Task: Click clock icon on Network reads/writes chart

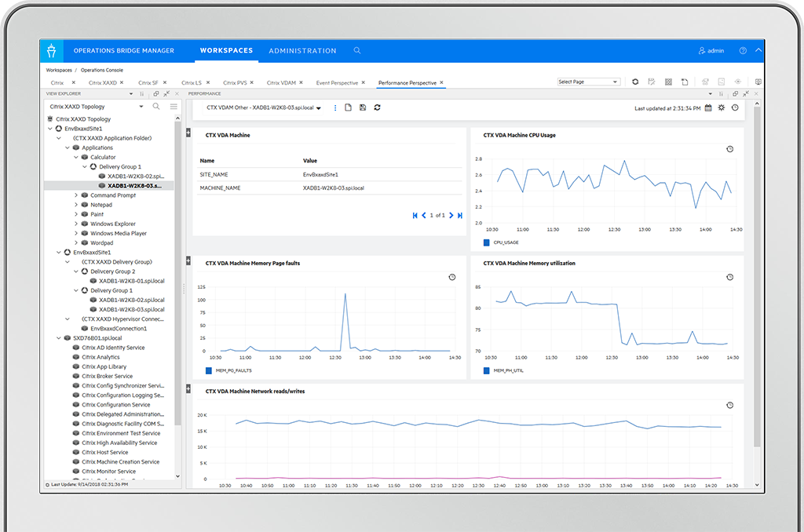Action: coord(729,406)
